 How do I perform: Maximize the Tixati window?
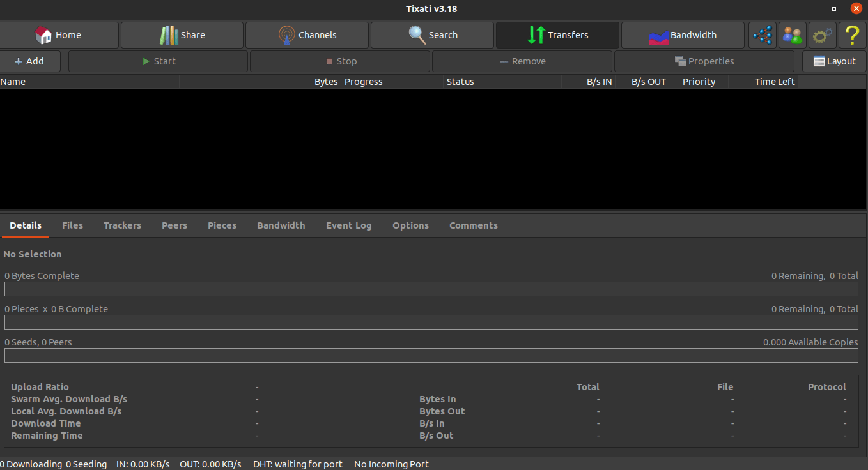[834, 9]
